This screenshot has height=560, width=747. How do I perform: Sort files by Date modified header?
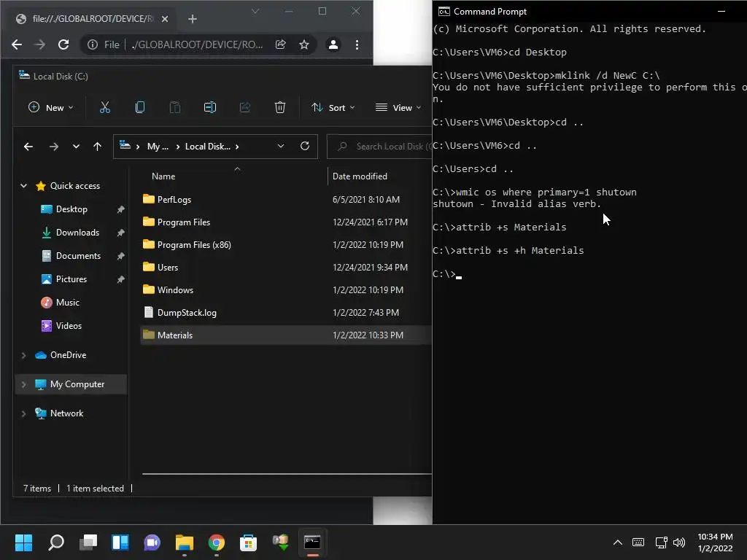(360, 176)
